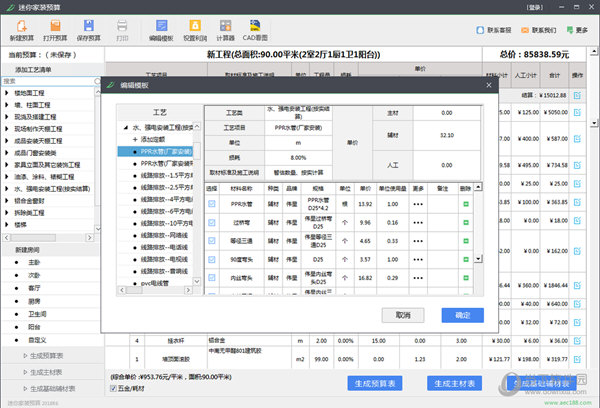Untick the 90度弯头 material checkbox
The width and height of the screenshot is (600, 408).
pos(212,259)
